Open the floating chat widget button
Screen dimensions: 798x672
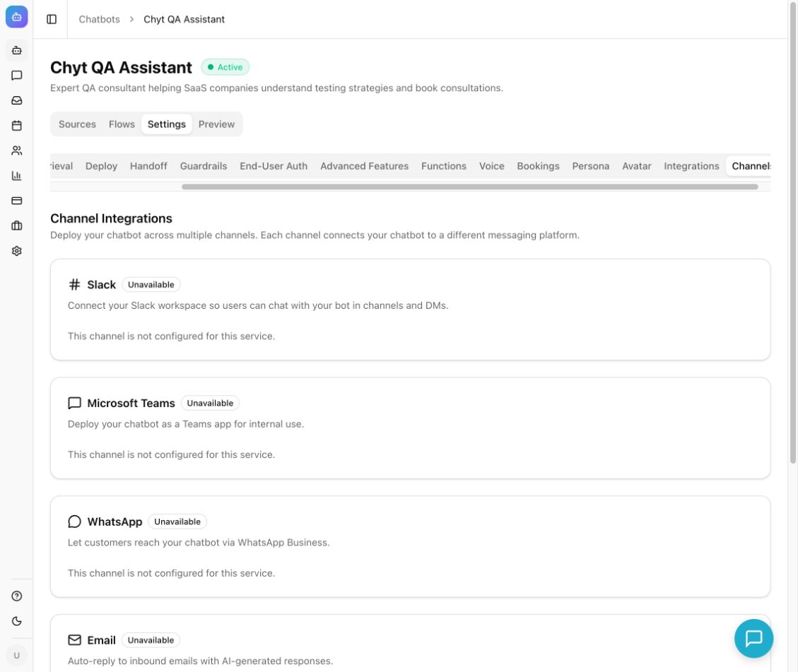[753, 638]
